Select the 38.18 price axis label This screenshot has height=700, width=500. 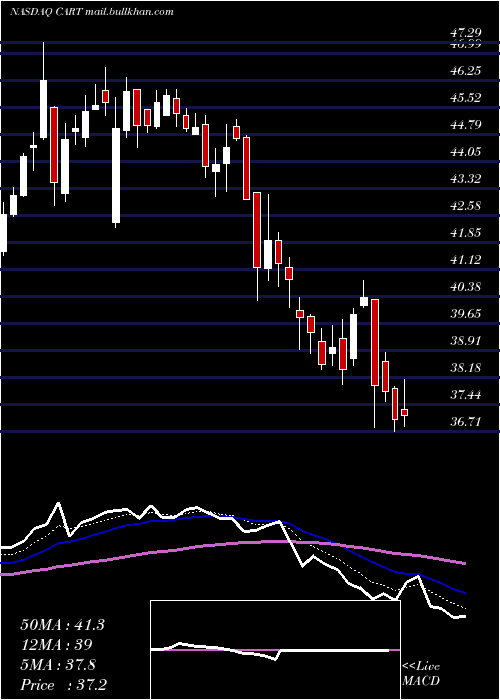pyautogui.click(x=465, y=367)
